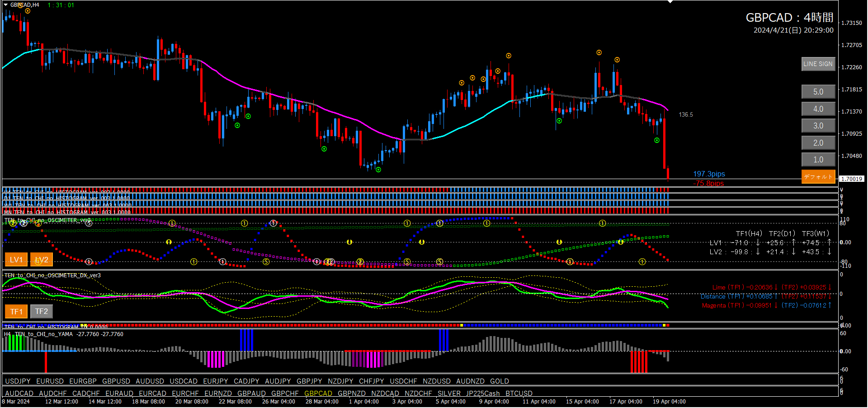Select the 4.0 level button
The height and width of the screenshot is (408, 868).
click(x=818, y=109)
